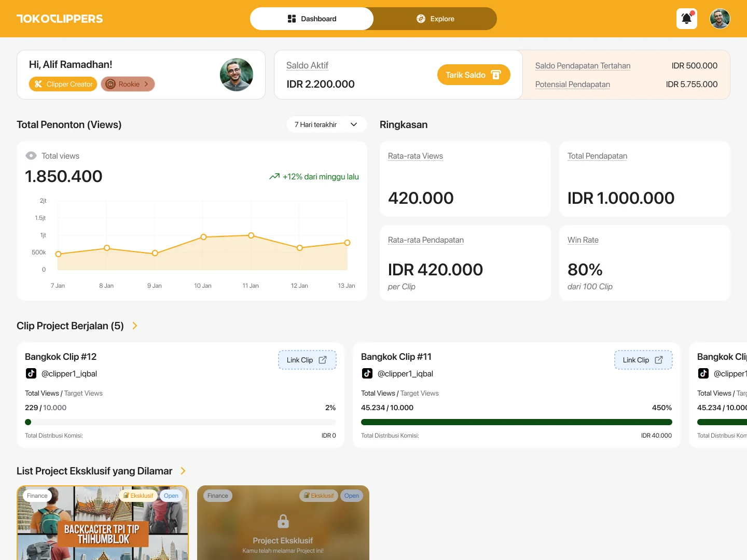747x560 pixels.
Task: Click Bangkok Clip #12 progress bar
Action: click(181, 422)
